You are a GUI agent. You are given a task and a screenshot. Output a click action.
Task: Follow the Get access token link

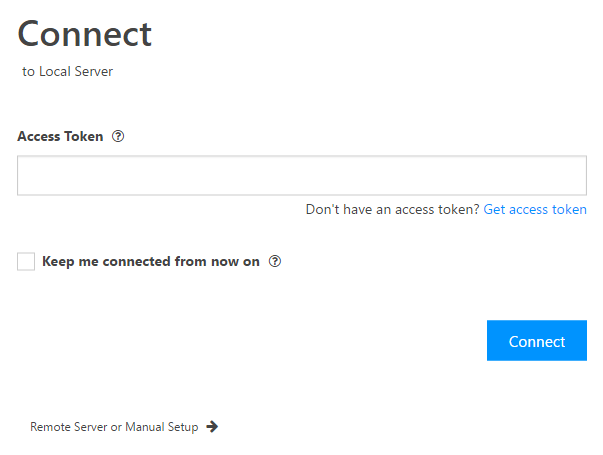point(535,209)
